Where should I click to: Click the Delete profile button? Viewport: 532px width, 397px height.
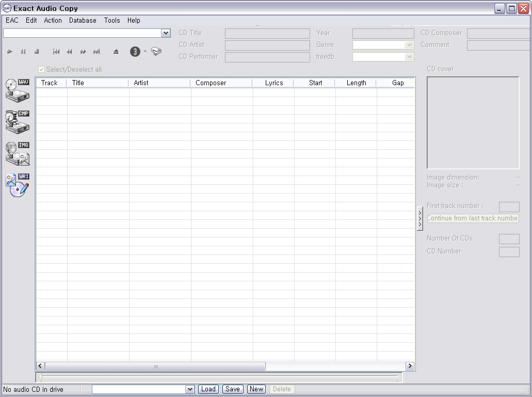pos(282,389)
